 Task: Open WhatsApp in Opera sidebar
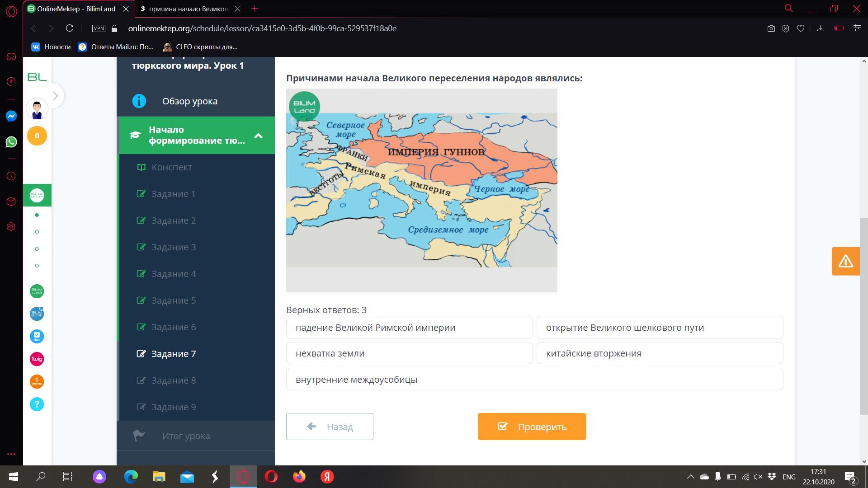coord(11,142)
